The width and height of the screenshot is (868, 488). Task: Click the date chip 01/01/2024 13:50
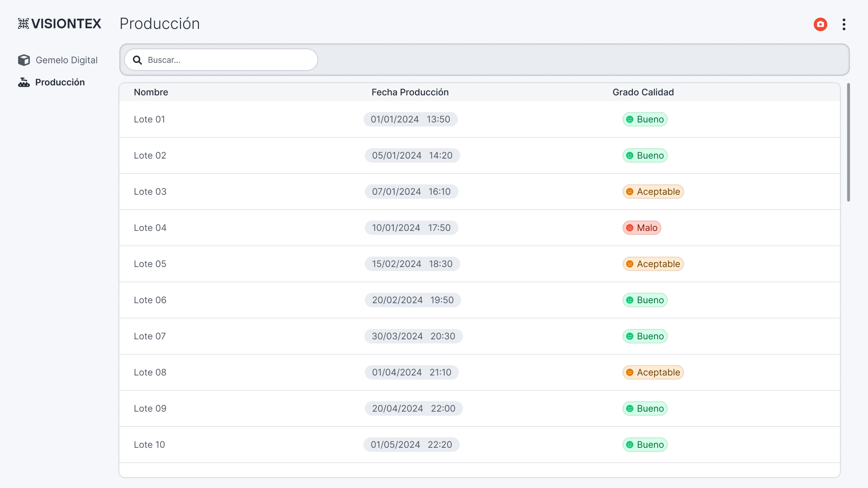(410, 119)
